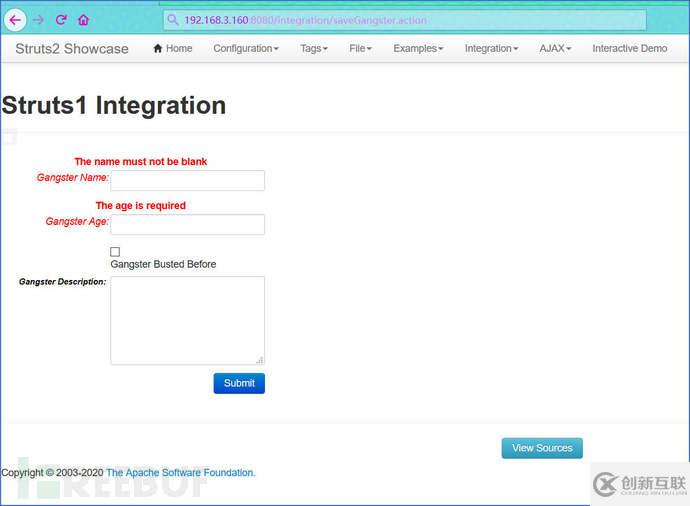Reload the page with the refresh icon
Viewport: 690px width, 506px height.
tap(61, 20)
